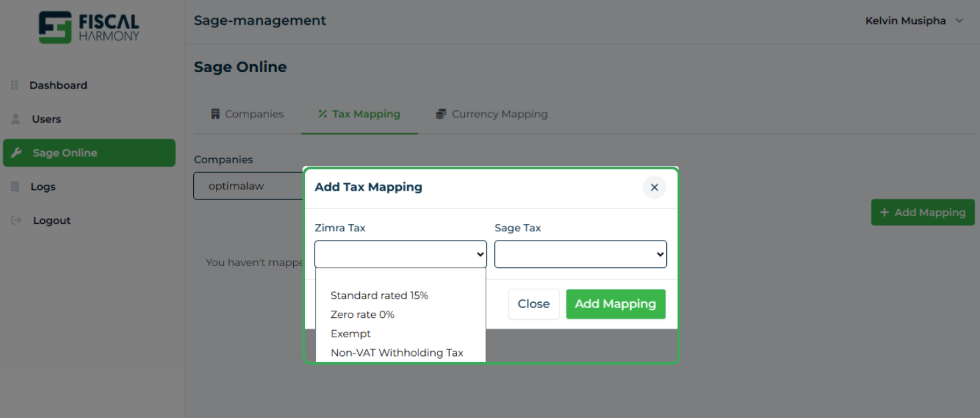Go to Users in the sidebar
This screenshot has width=980, height=418.
(47, 119)
